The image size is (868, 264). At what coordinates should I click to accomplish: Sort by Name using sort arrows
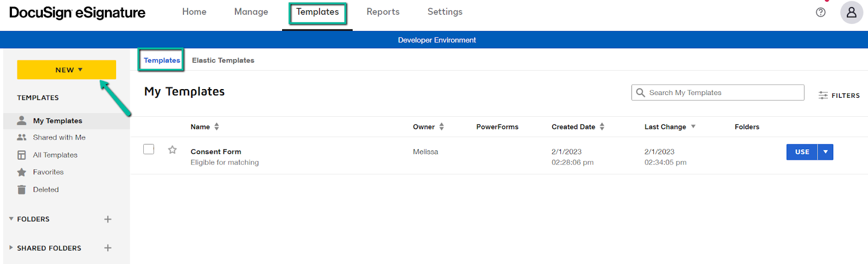[x=217, y=127]
